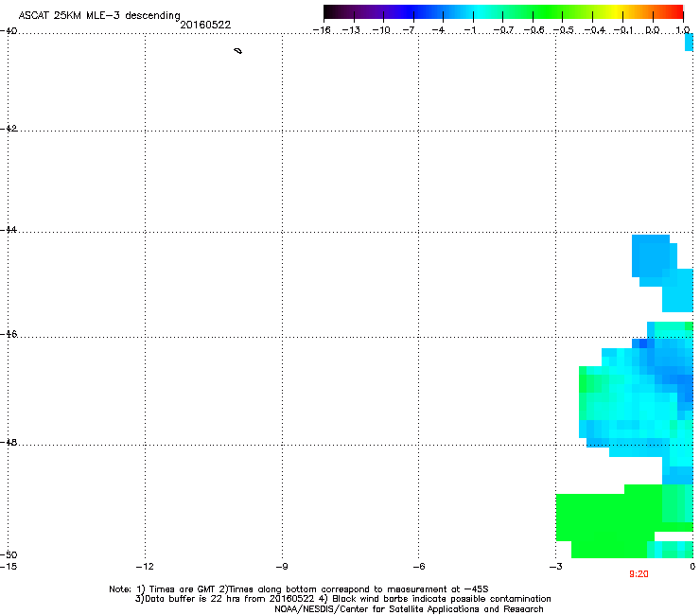
Task: Click the '-15' longitude axis label
Action: pos(9,567)
